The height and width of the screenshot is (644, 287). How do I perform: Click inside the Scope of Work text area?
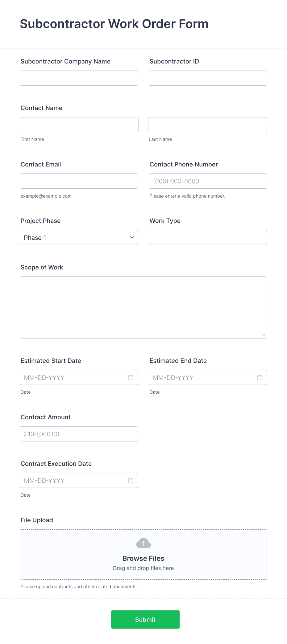coord(143,307)
